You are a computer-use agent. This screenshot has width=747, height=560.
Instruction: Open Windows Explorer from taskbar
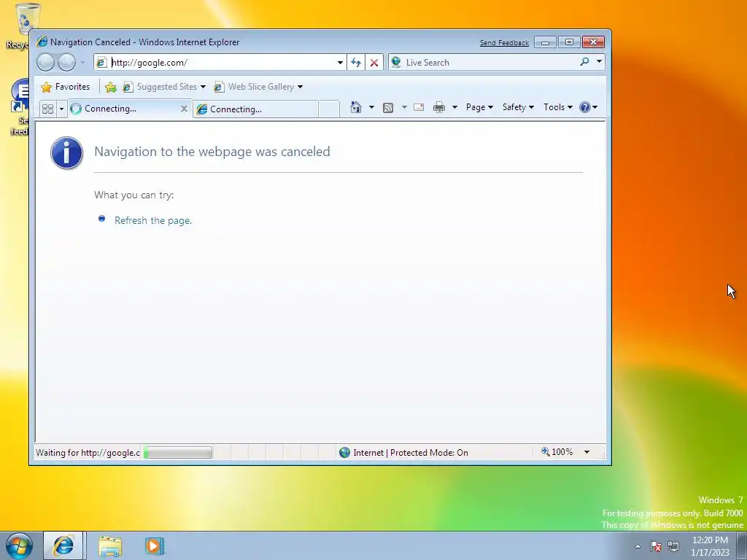click(x=110, y=546)
